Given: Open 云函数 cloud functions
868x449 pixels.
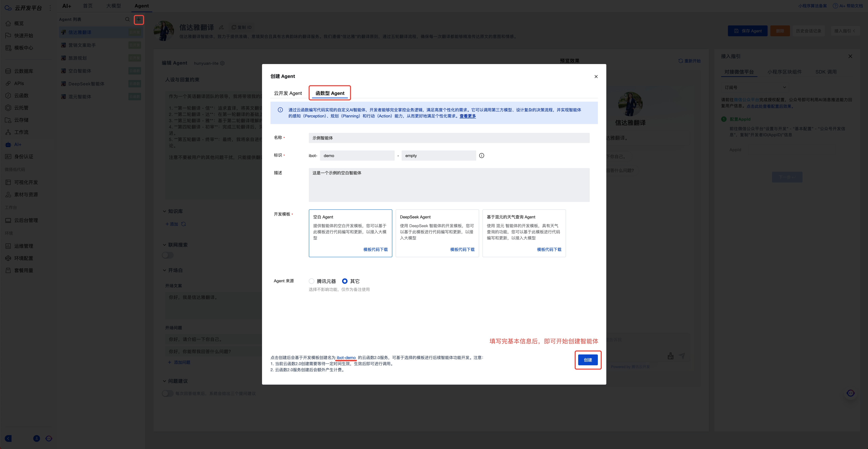Looking at the screenshot, I should (17, 96).
